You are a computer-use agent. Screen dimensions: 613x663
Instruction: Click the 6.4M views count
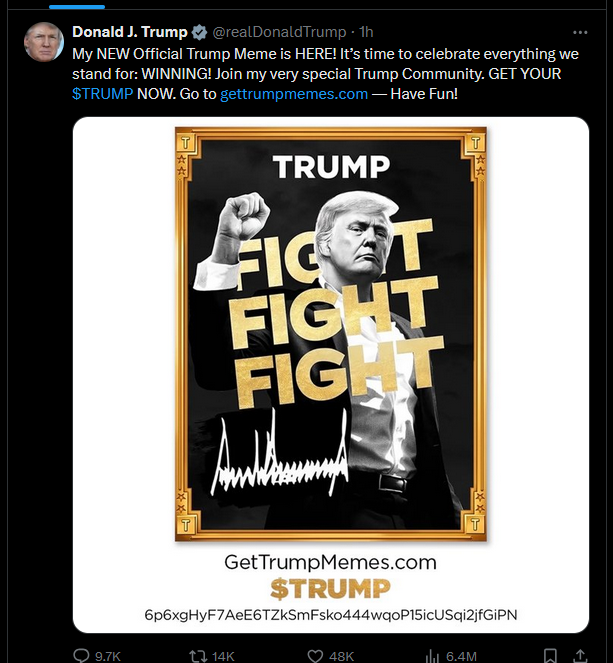461,656
